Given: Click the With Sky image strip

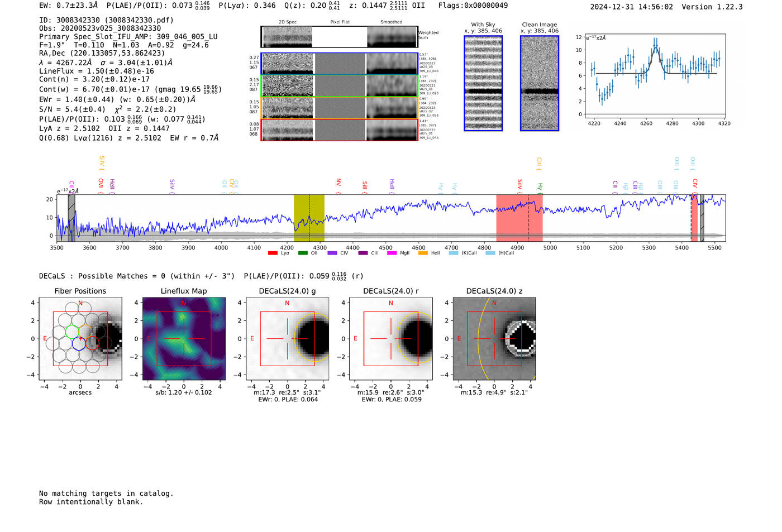Looking at the screenshot, I should pyautogui.click(x=483, y=83).
